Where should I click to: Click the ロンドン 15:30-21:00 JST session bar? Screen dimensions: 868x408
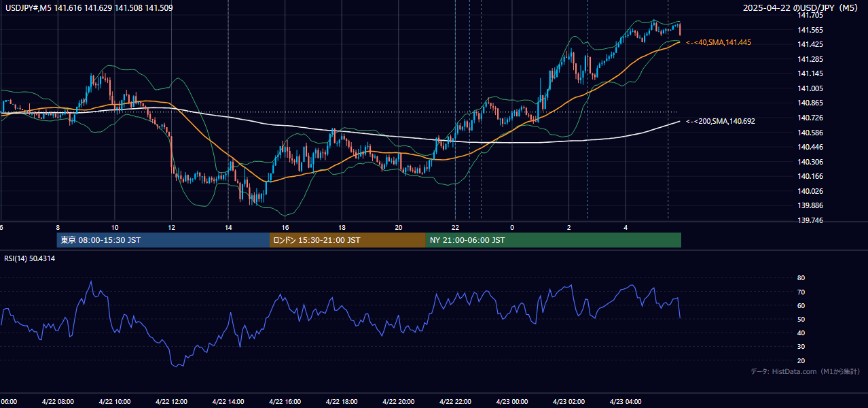pos(348,240)
